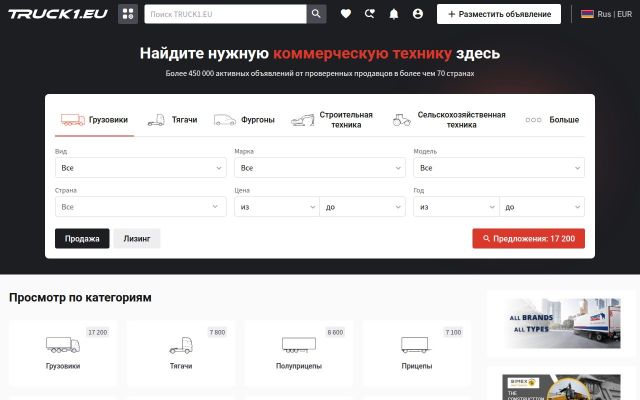Screen dimensions: 640x400
Task: Click the semi-trailer icon in Полуприцепы card
Action: click(x=299, y=345)
